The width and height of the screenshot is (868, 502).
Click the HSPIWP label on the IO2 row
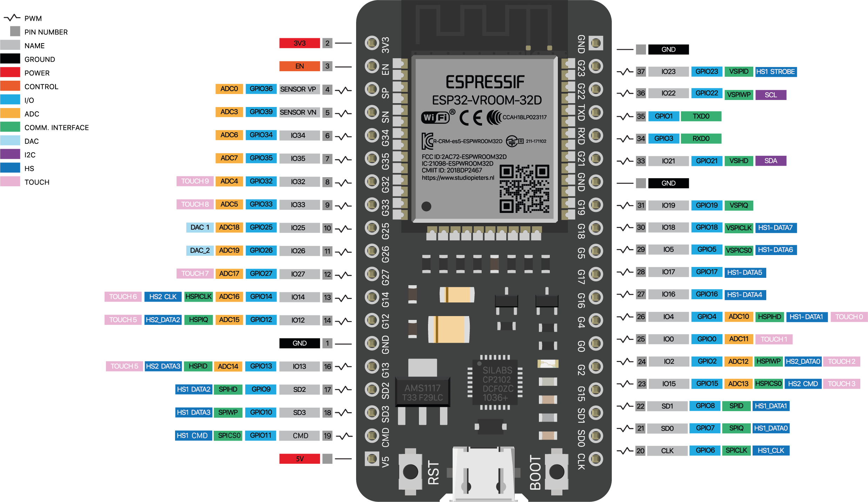click(768, 361)
